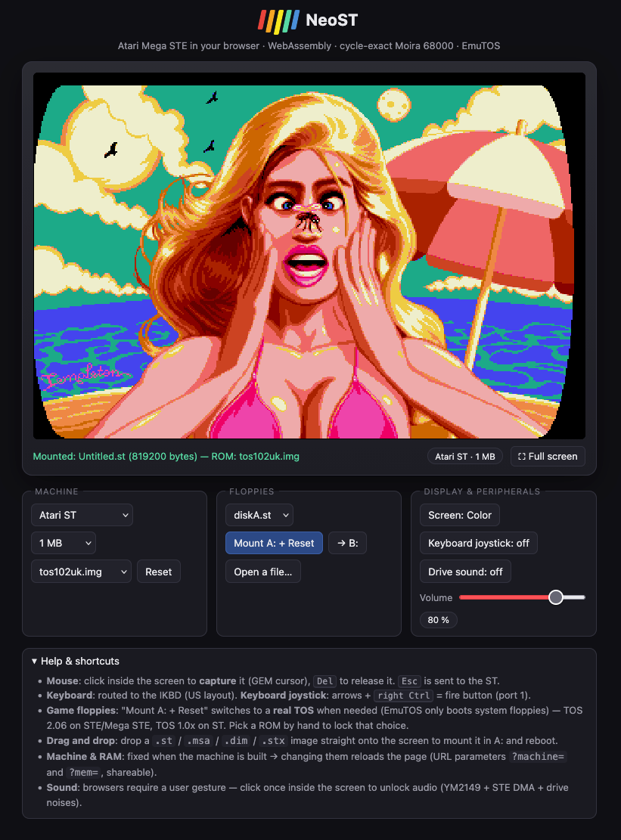Click the right Ctrl key label

tap(403, 696)
